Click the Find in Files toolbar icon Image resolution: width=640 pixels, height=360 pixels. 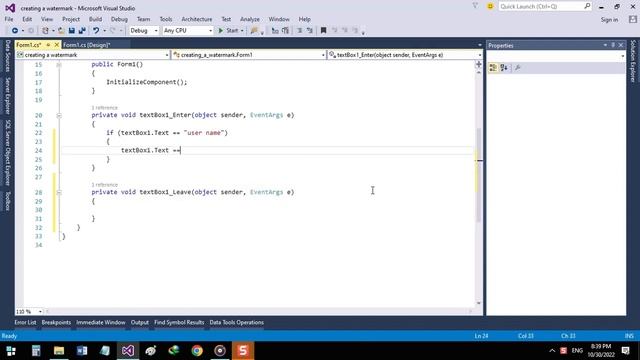pyautogui.click(x=254, y=31)
